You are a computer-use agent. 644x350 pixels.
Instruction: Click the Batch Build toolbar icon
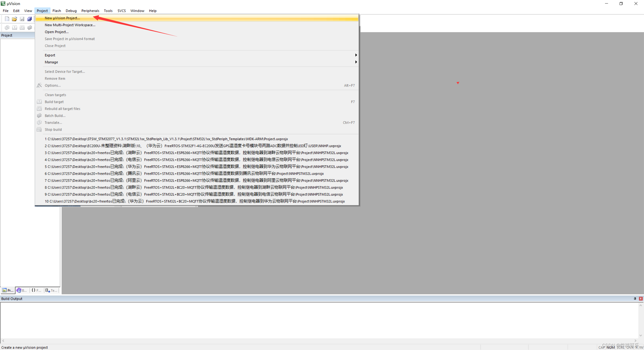pos(30,27)
